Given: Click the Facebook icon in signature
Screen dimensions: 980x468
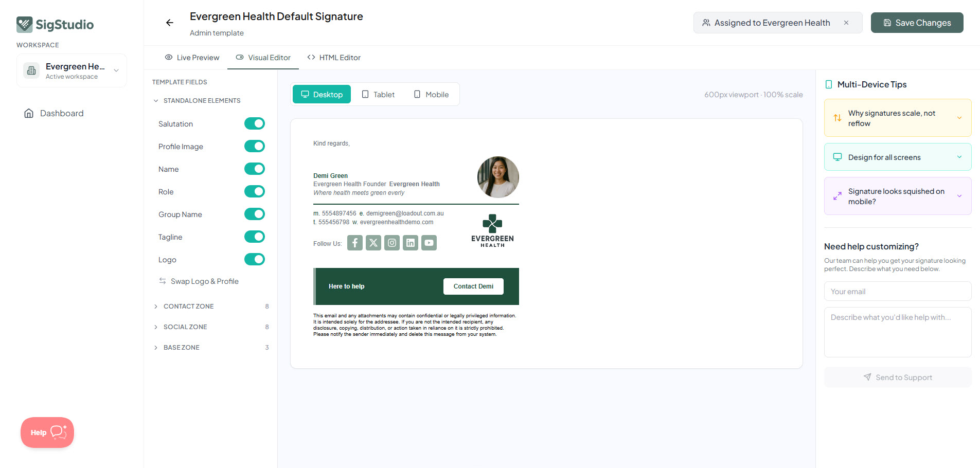Looking at the screenshot, I should (355, 243).
